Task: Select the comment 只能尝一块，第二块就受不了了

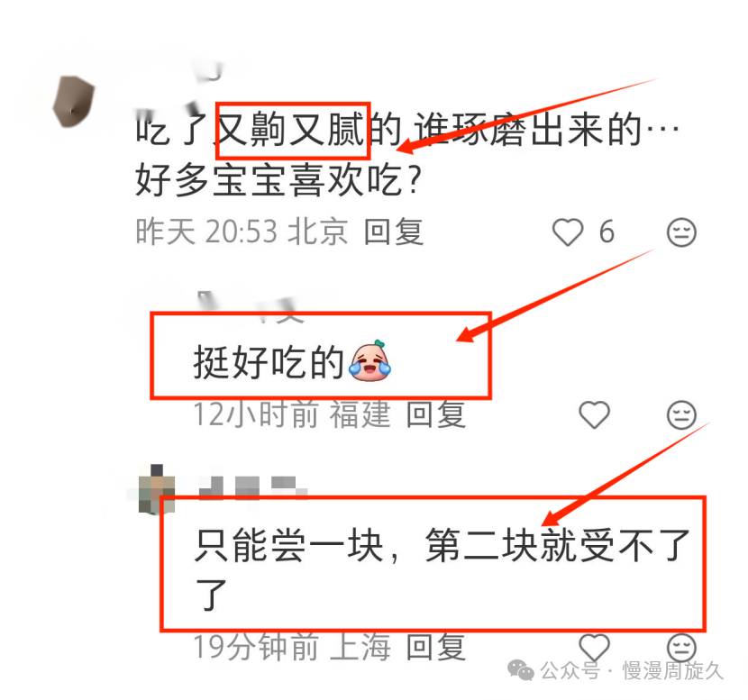Action: 442,570
